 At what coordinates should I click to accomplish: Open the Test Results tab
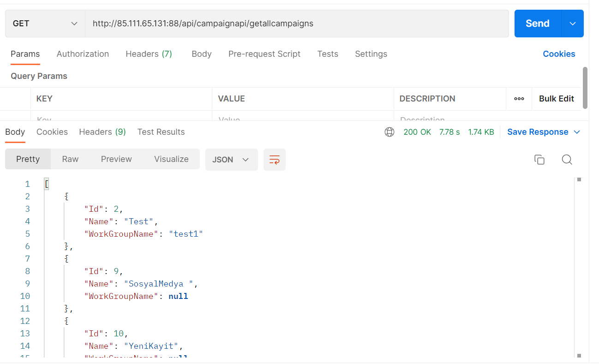[161, 132]
